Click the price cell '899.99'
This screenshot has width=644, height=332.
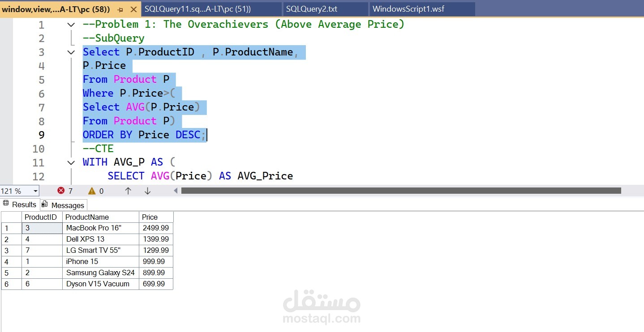click(156, 273)
